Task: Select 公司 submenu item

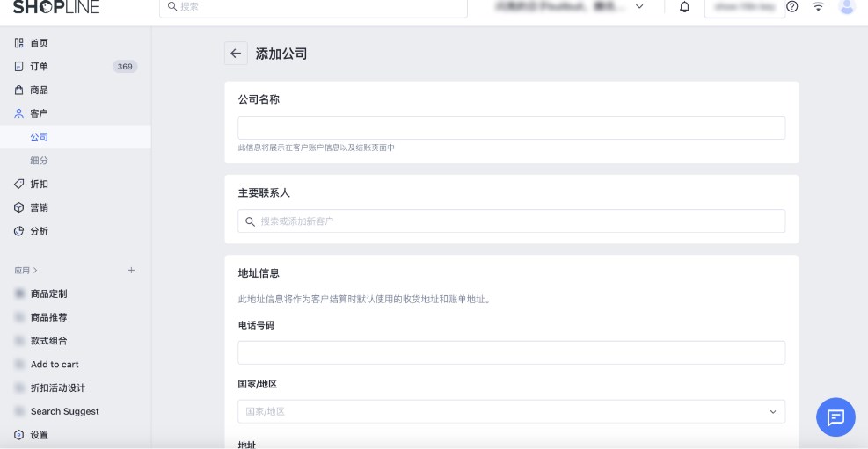Action: pyautogui.click(x=40, y=136)
